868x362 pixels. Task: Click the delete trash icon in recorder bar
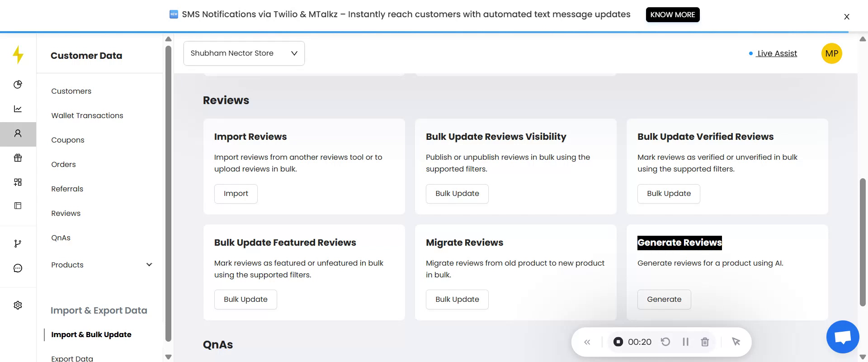pos(705,342)
